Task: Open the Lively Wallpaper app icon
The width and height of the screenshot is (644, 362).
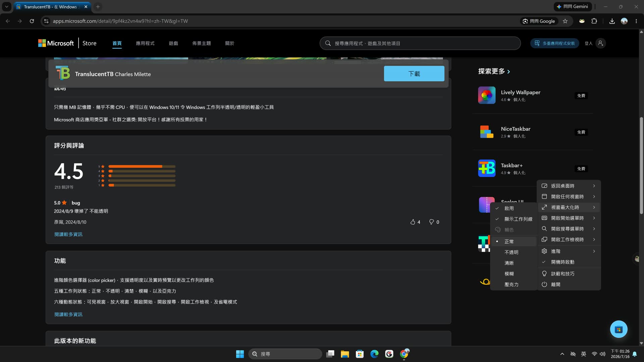Action: [487, 95]
